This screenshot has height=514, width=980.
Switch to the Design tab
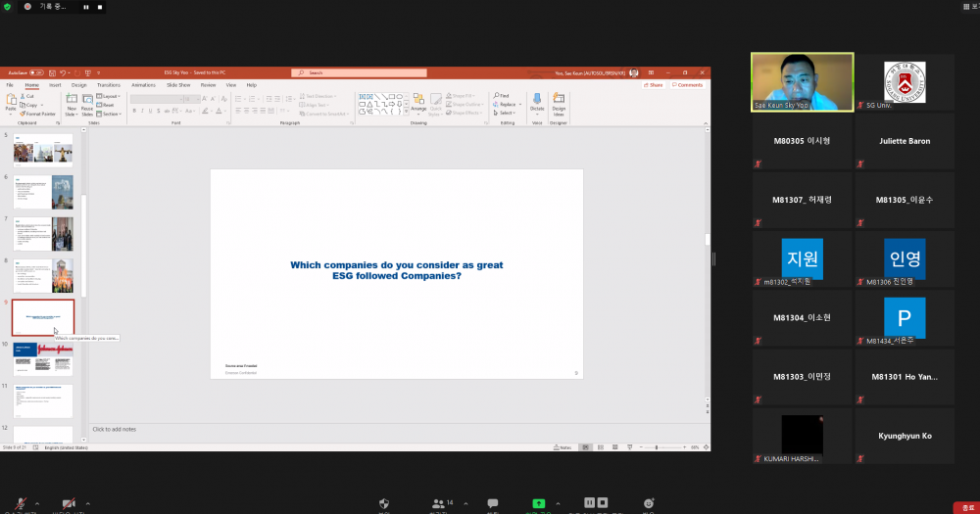[x=78, y=85]
